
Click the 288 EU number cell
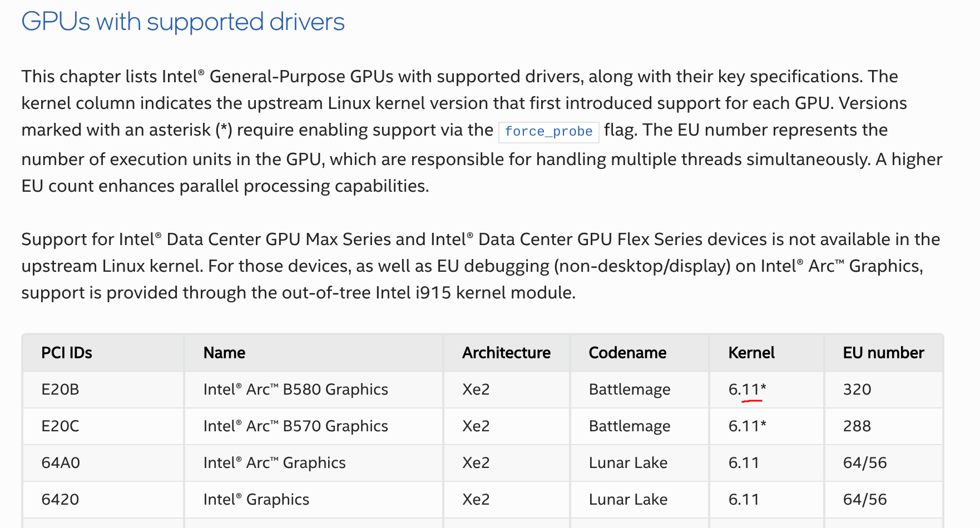tap(857, 426)
